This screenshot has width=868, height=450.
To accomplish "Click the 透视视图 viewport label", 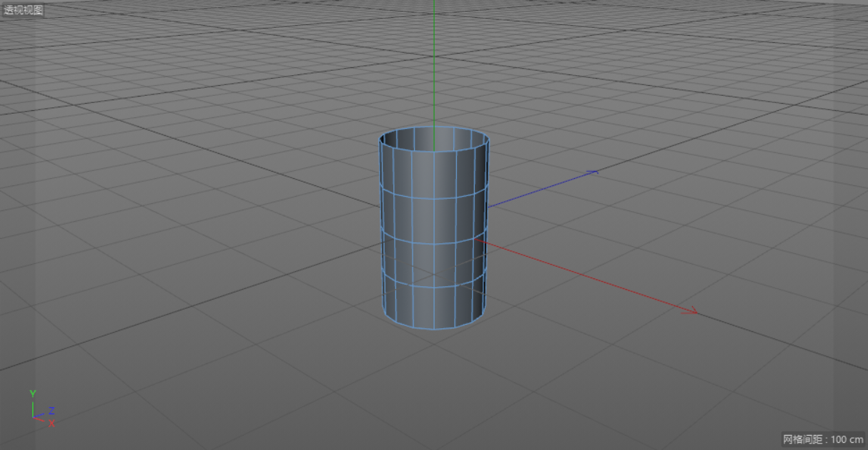I will [24, 10].
